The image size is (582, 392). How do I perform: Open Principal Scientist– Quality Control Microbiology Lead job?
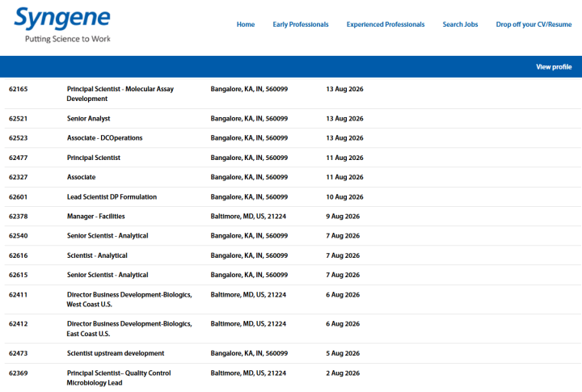[x=119, y=378]
